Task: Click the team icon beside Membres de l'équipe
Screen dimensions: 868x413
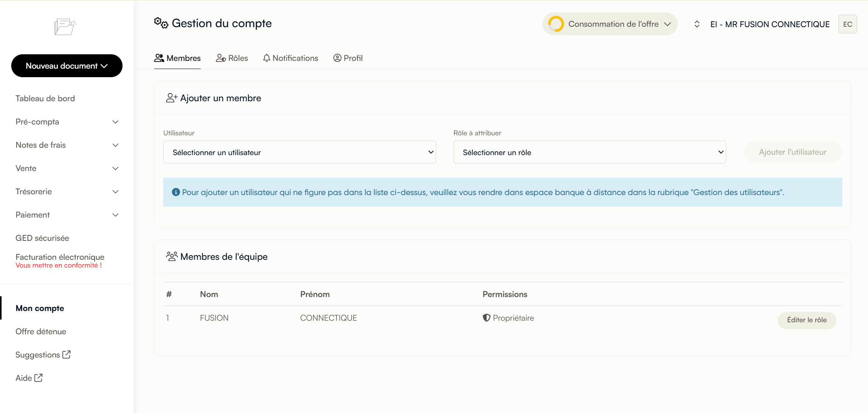Action: pos(172,256)
